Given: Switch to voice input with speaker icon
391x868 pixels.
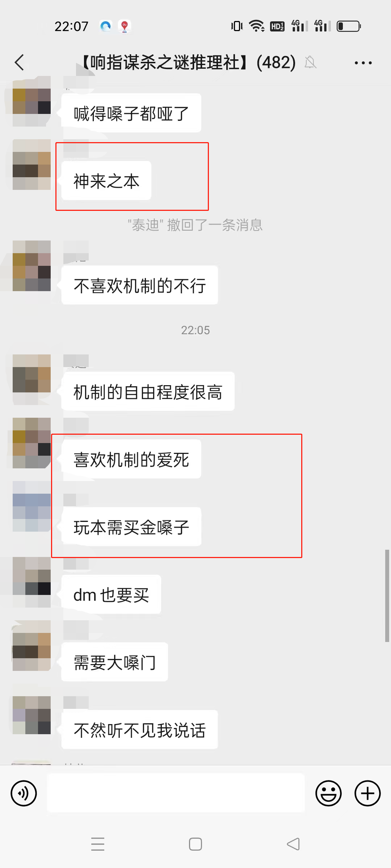Looking at the screenshot, I should (x=24, y=793).
